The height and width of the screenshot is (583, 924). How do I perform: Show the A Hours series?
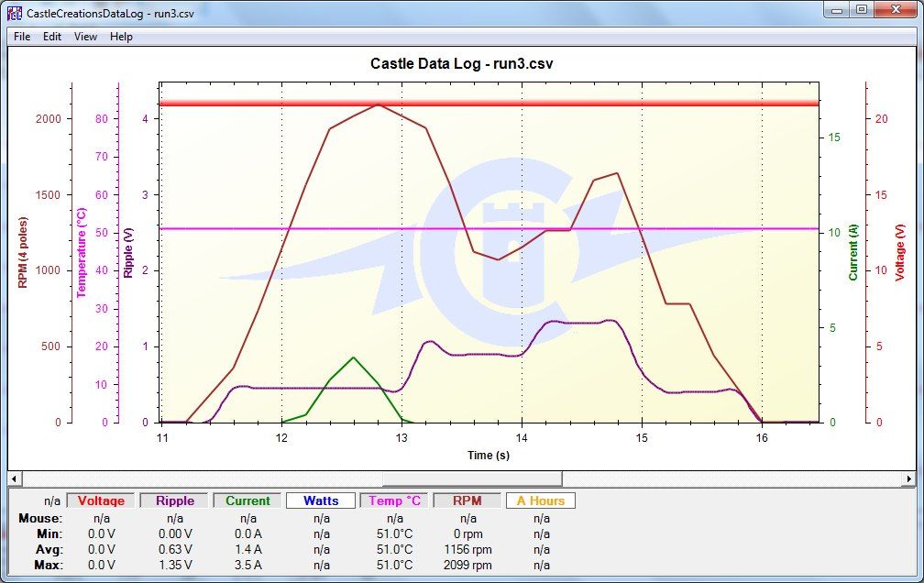(x=541, y=500)
